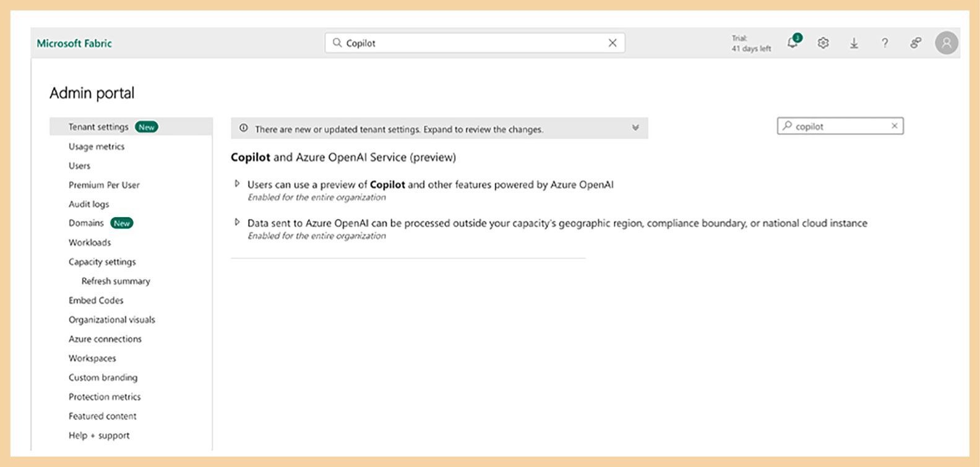
Task: Click the feedback people icon
Action: [916, 43]
